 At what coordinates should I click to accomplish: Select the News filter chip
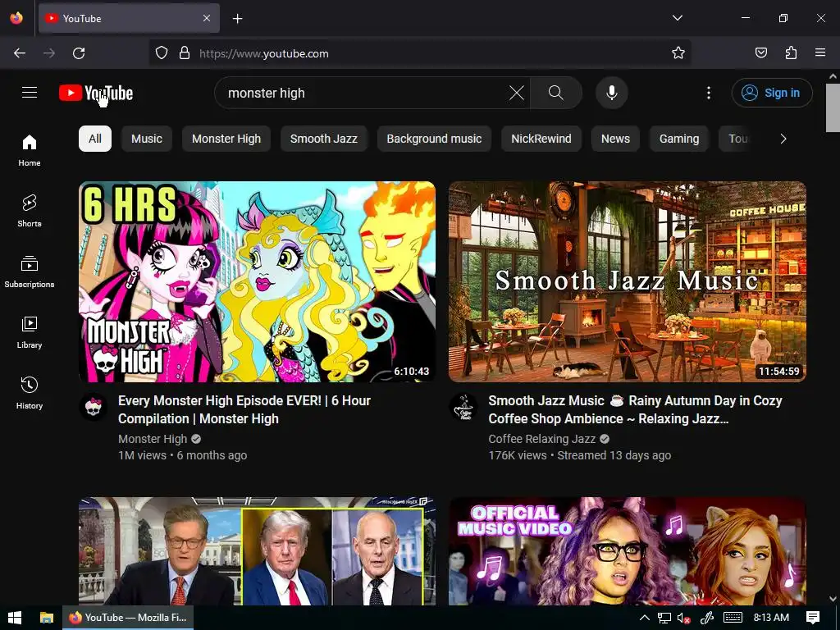tap(615, 139)
